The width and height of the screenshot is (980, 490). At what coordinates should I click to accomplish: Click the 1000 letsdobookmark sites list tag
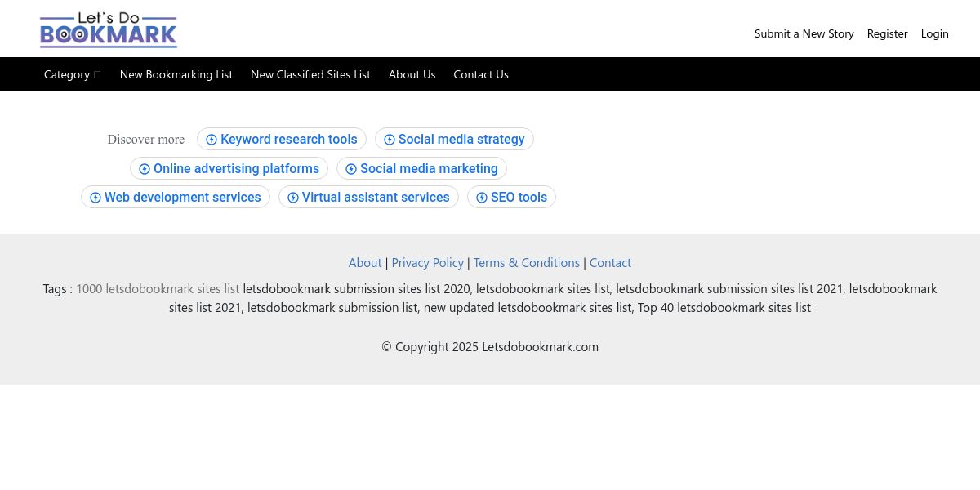[158, 288]
